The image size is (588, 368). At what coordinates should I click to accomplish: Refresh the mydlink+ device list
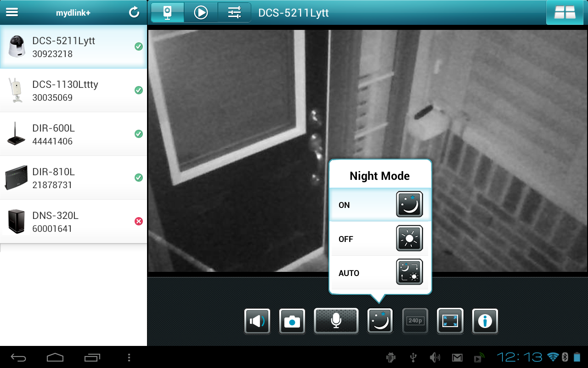pos(134,12)
